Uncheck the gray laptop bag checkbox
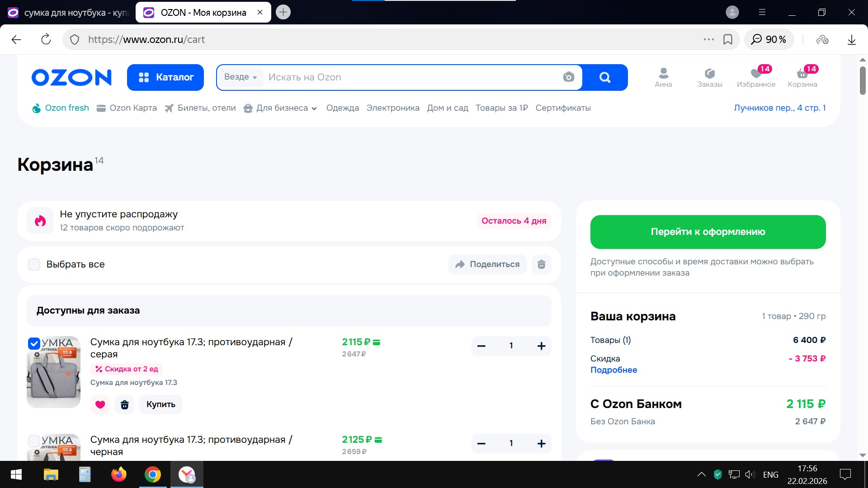 34,344
